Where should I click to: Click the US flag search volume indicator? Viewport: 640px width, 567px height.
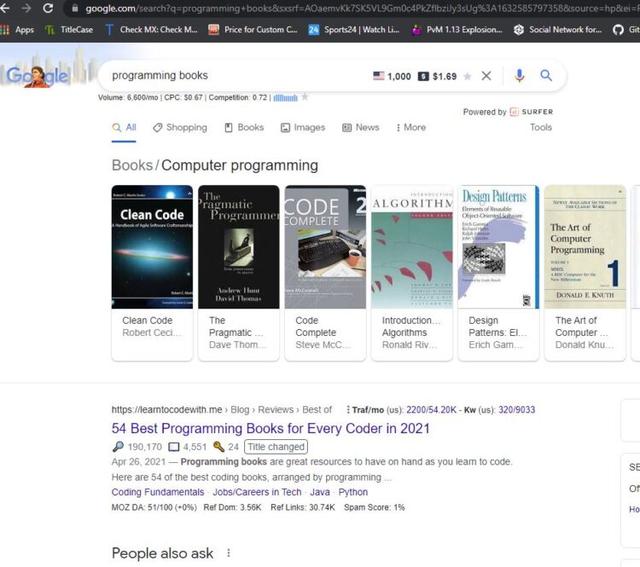click(379, 76)
